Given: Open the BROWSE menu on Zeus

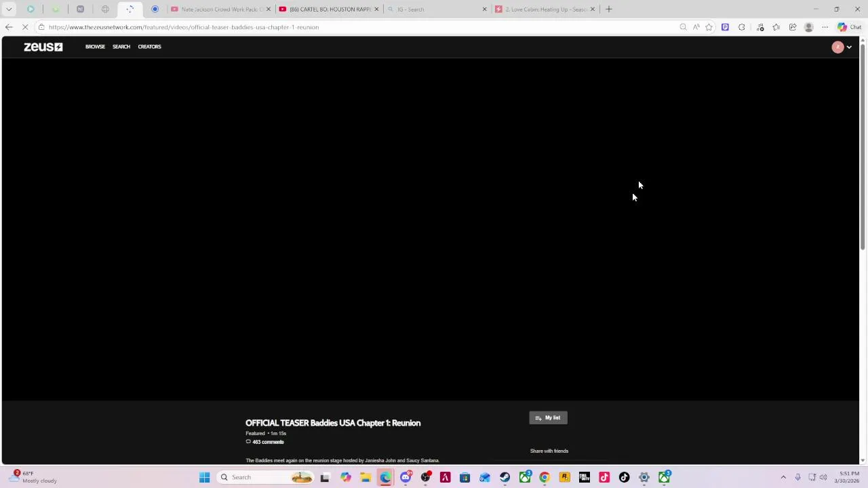Looking at the screenshot, I should [x=95, y=47].
